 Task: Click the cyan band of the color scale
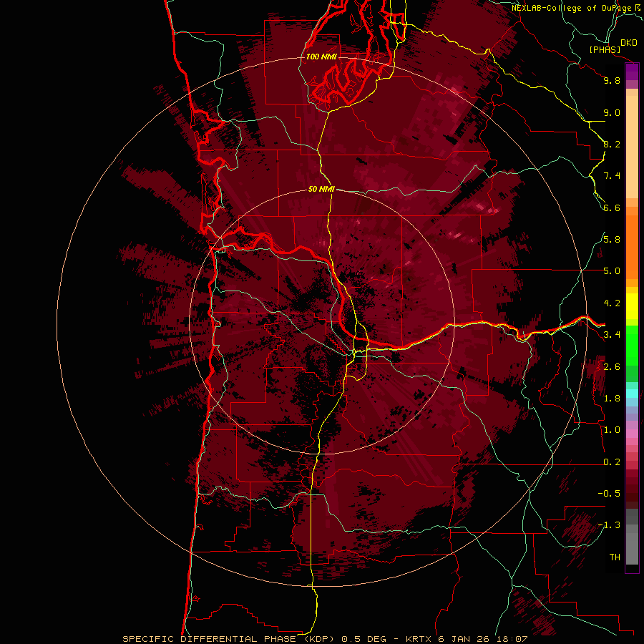point(632,393)
